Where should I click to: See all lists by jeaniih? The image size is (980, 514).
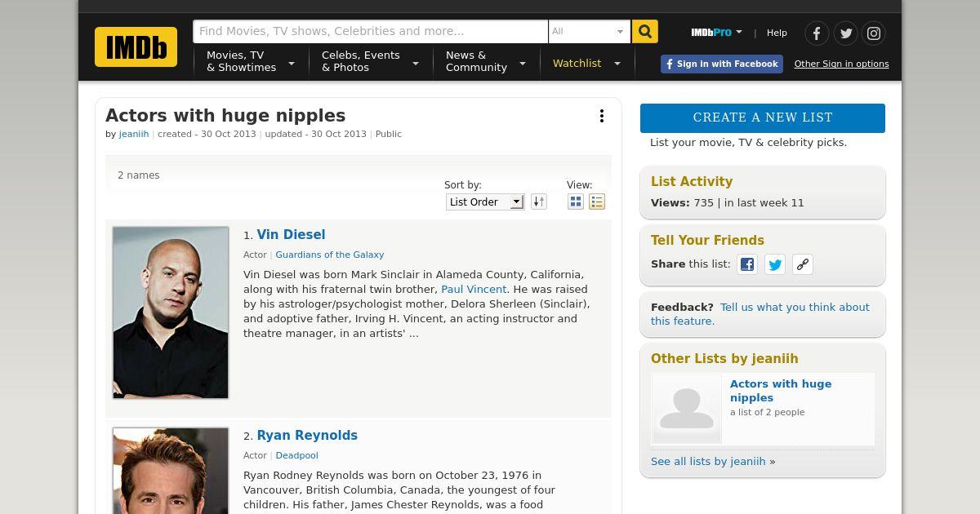(x=708, y=462)
